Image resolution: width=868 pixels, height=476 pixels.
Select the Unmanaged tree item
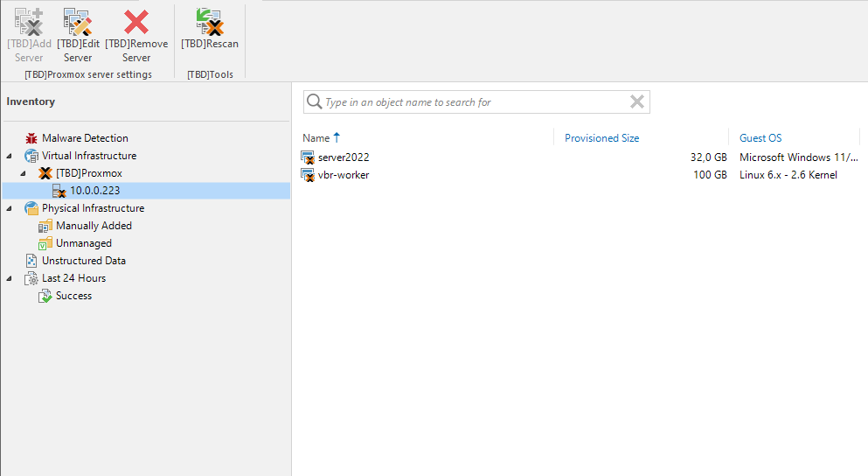click(83, 243)
